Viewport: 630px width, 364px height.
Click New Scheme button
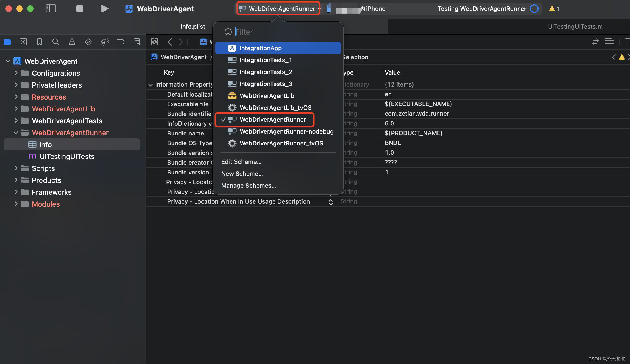coord(242,173)
